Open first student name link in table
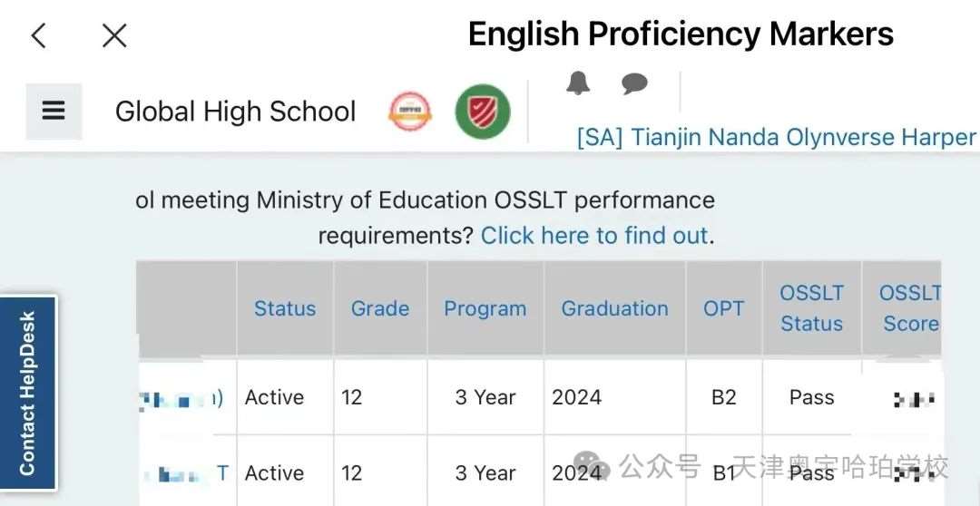This screenshot has height=506, width=980. coord(180,398)
